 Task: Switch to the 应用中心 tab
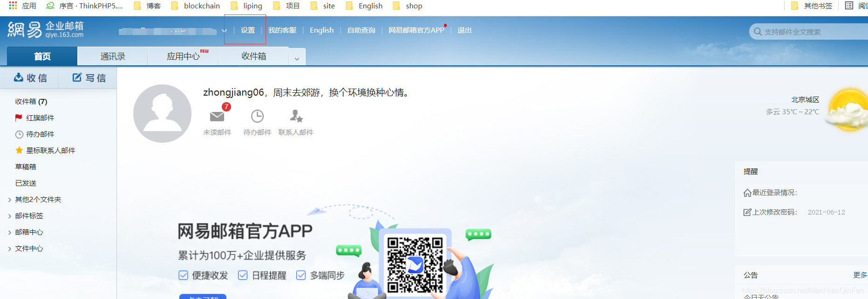(x=183, y=56)
